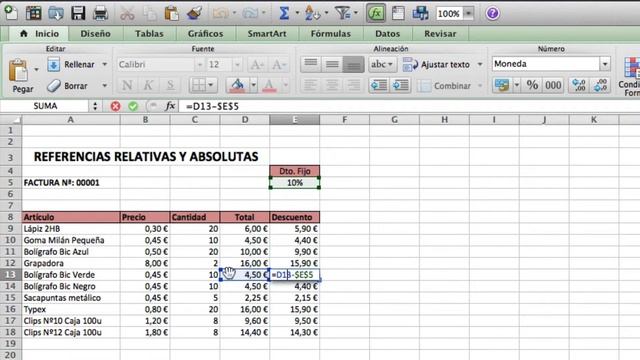
Task: Align text to bottom of cell
Action: [353, 64]
